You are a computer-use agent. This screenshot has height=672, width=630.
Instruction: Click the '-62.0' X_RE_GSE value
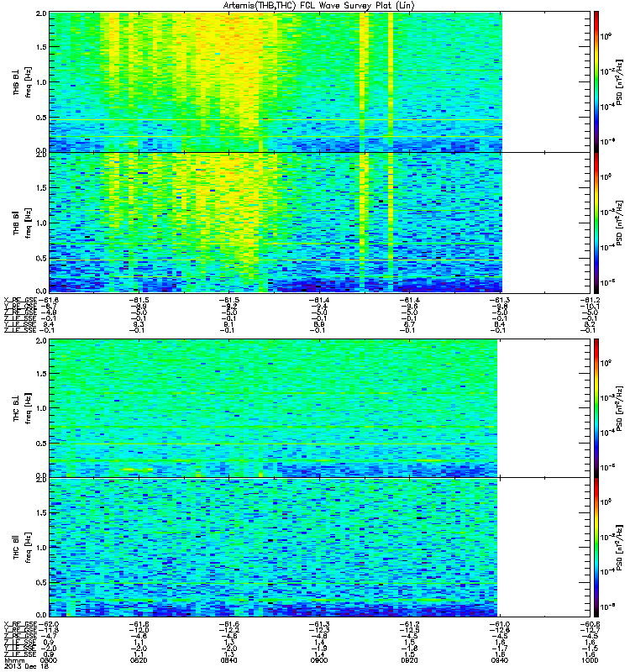[x=49, y=624]
